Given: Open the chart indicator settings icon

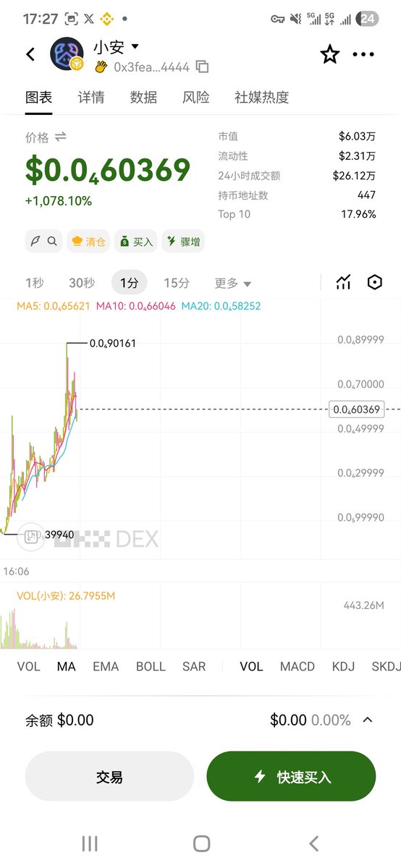Looking at the screenshot, I should [x=343, y=283].
